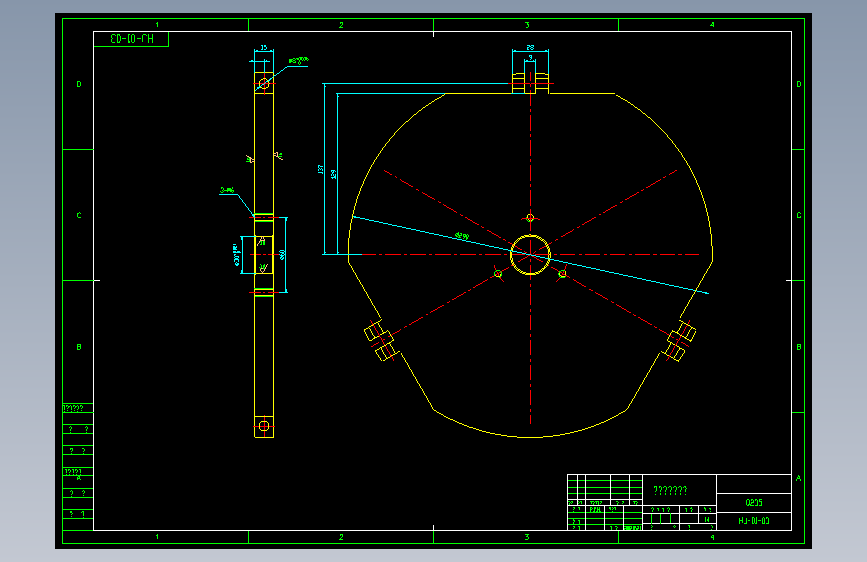Image resolution: width=867 pixels, height=562 pixels.
Task: Click the 3-M6 leader note
Action: point(227,190)
